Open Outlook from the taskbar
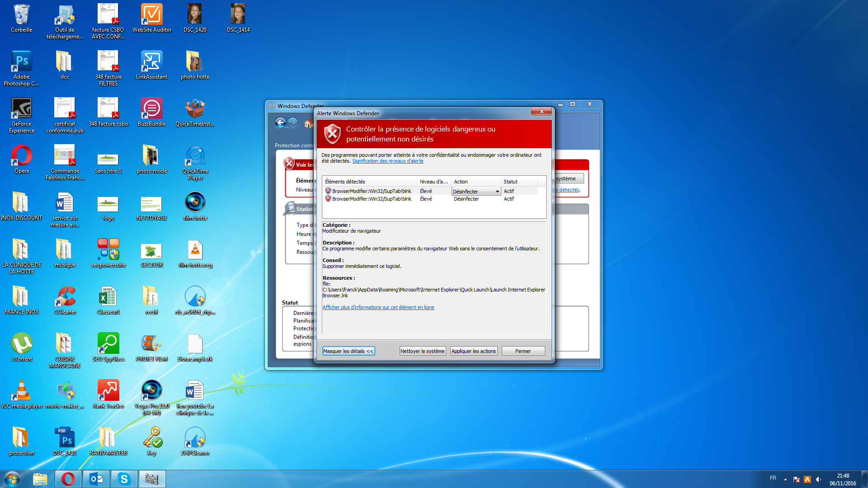 (96, 479)
